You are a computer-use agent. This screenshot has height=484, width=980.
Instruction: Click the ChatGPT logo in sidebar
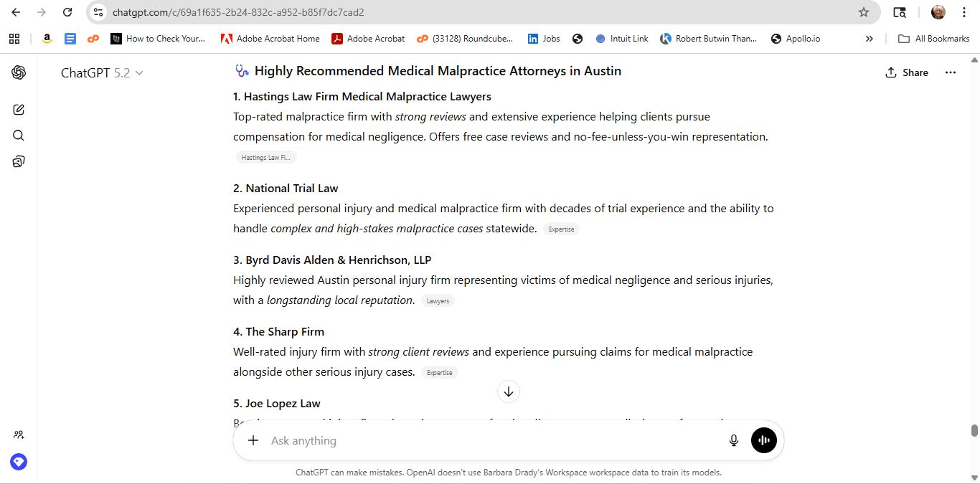19,72
